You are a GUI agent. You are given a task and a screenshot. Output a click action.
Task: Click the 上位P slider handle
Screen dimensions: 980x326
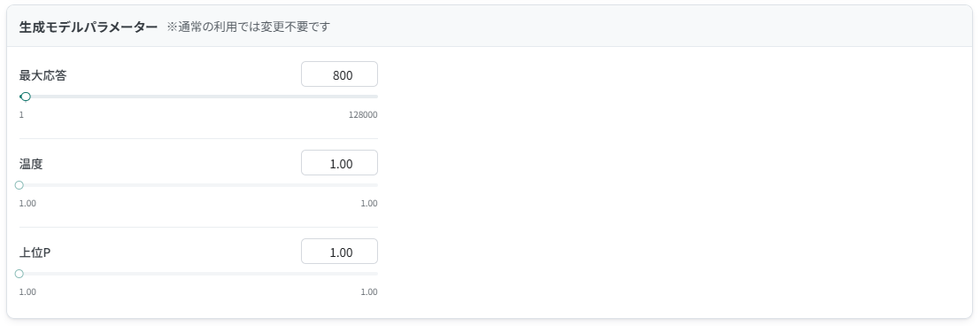coord(19,274)
